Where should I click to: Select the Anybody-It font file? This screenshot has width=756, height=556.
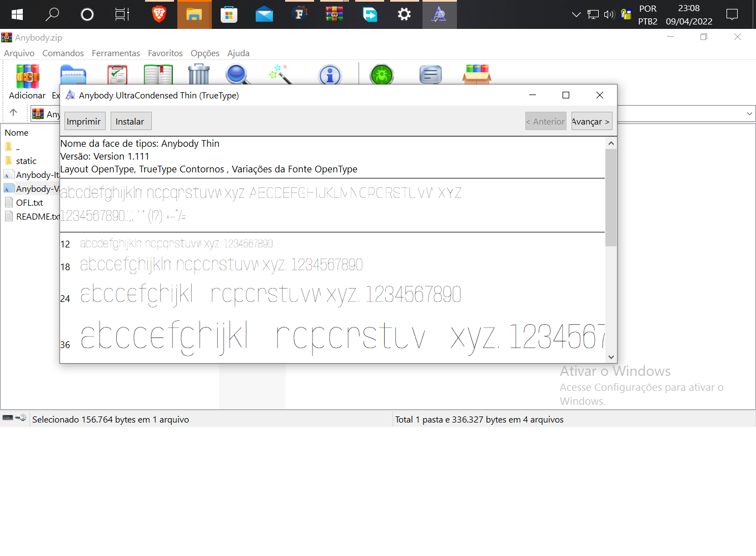pyautogui.click(x=31, y=175)
